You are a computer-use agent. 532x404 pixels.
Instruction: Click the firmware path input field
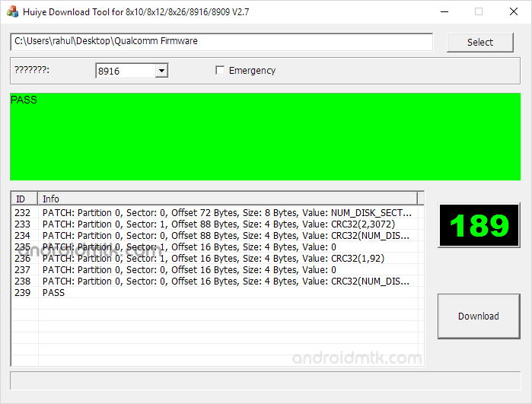click(x=221, y=42)
